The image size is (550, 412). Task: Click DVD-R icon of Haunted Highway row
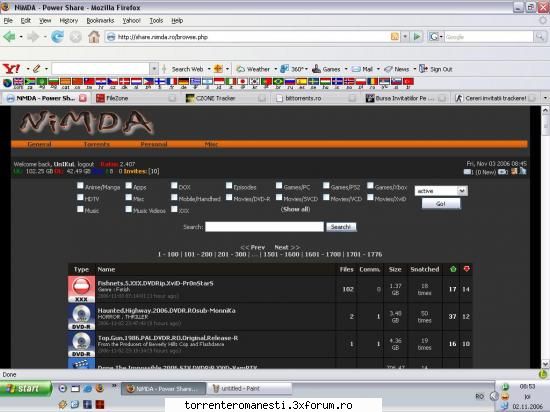[81, 317]
